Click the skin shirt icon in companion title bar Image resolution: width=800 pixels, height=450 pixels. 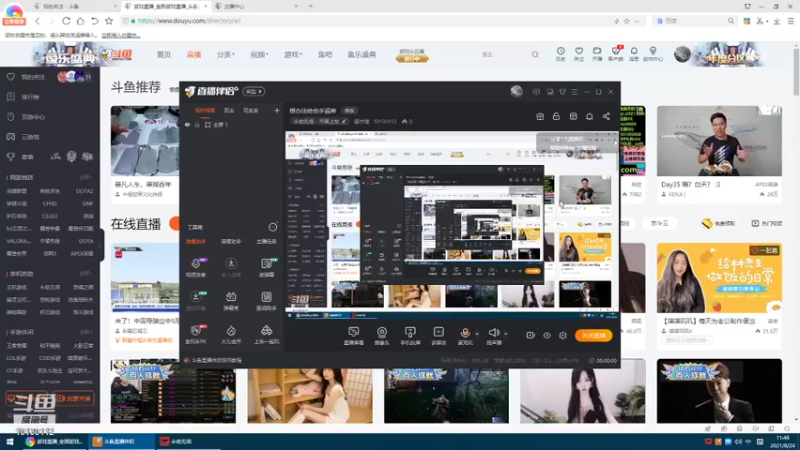point(562,92)
